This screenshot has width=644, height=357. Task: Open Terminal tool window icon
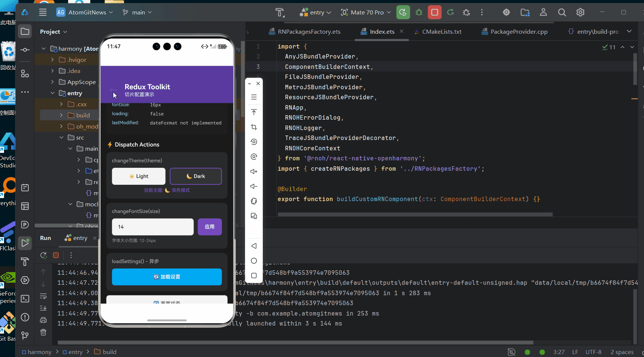pyautogui.click(x=25, y=298)
